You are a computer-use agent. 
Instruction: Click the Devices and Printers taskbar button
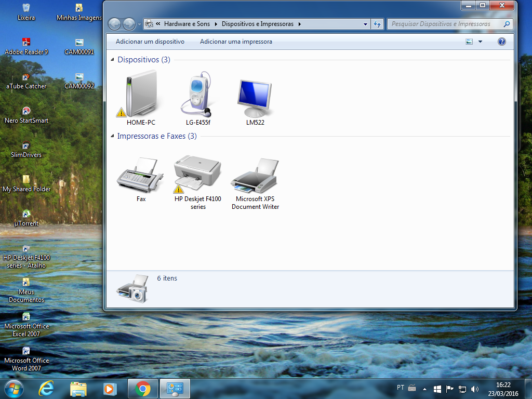(175, 389)
